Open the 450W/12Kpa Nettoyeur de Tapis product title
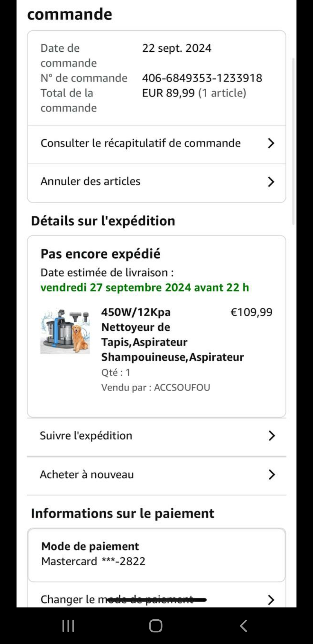This screenshot has width=313, height=644. point(162,334)
